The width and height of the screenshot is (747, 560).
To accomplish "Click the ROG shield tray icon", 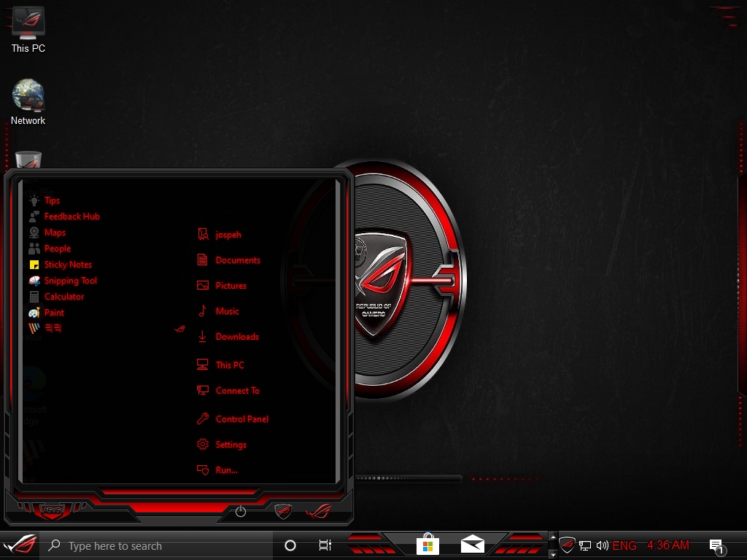I will pyautogui.click(x=567, y=545).
